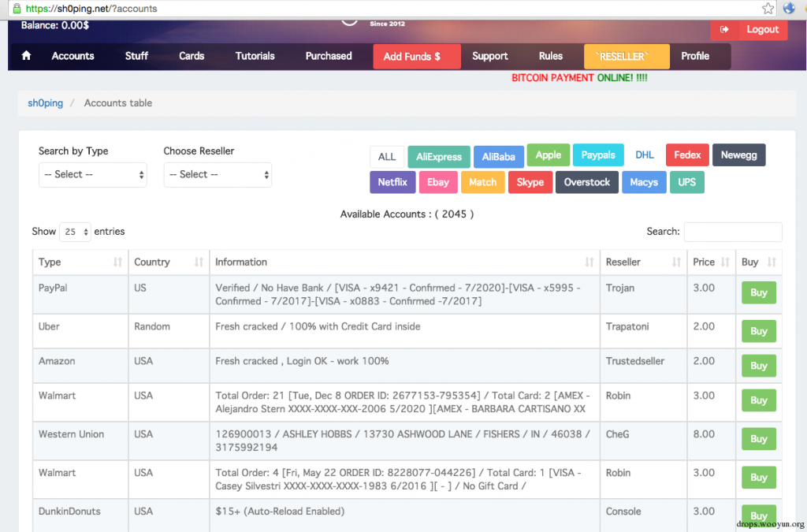Open the Choose Reseller dropdown
The image size is (807, 532).
[218, 174]
